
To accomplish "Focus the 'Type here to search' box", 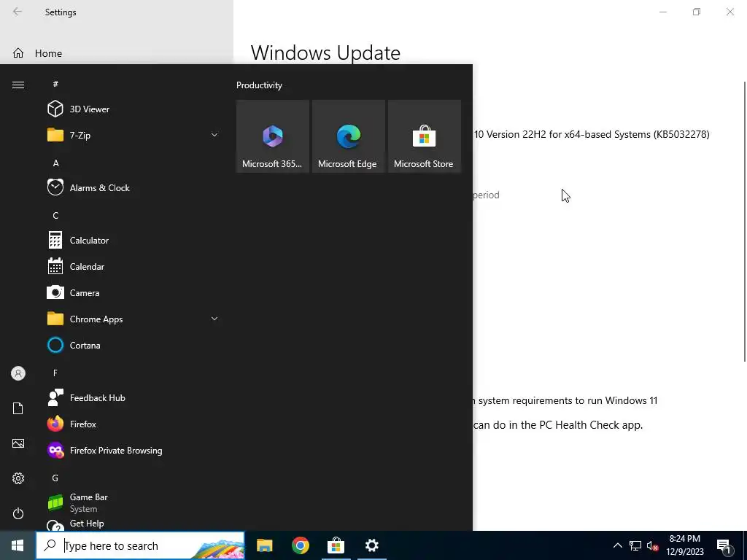I will 140,545.
